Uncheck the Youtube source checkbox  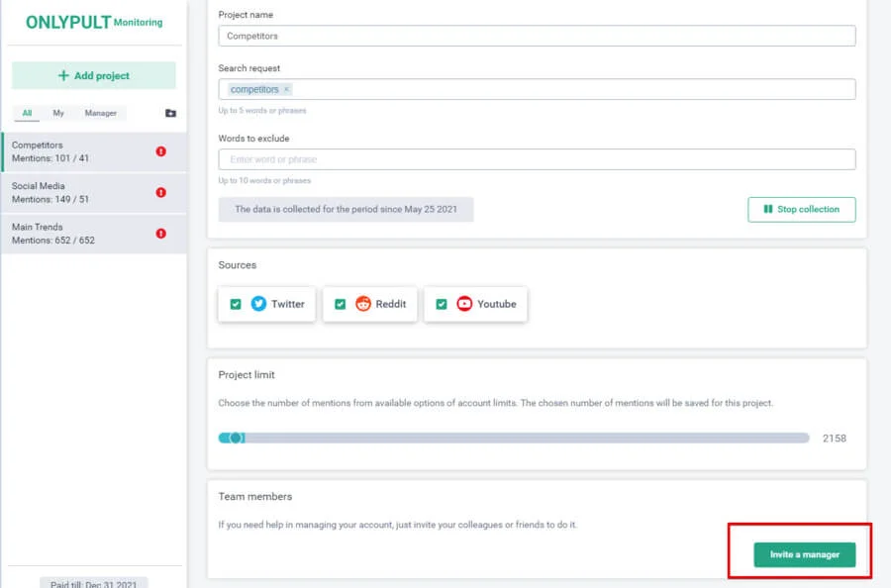(442, 304)
